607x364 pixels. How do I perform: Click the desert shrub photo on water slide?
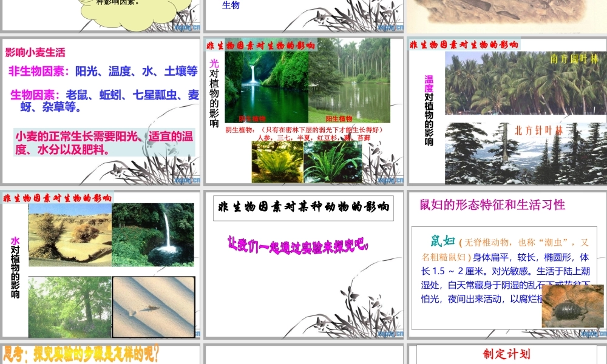coord(70,235)
